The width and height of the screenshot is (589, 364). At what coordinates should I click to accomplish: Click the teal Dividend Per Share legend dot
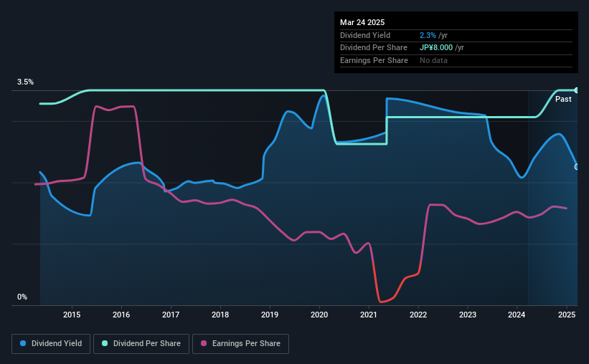[105, 343]
